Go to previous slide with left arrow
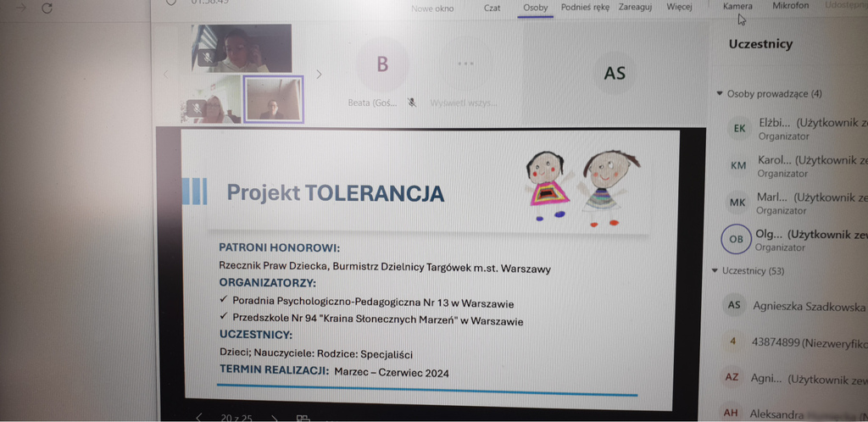This screenshot has height=422, width=868. click(199, 417)
